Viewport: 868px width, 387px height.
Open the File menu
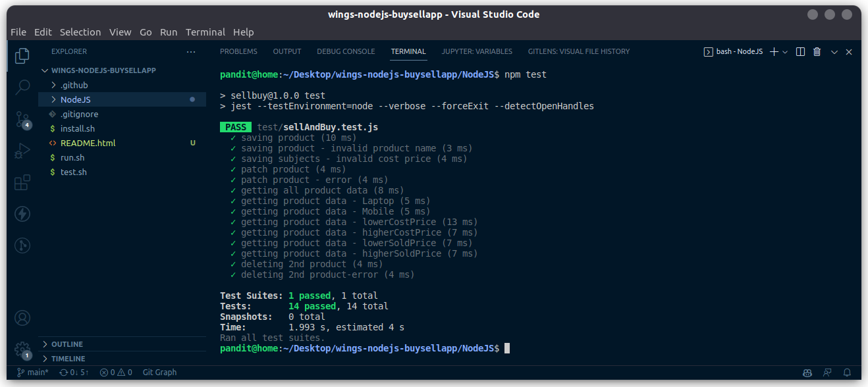click(x=18, y=32)
